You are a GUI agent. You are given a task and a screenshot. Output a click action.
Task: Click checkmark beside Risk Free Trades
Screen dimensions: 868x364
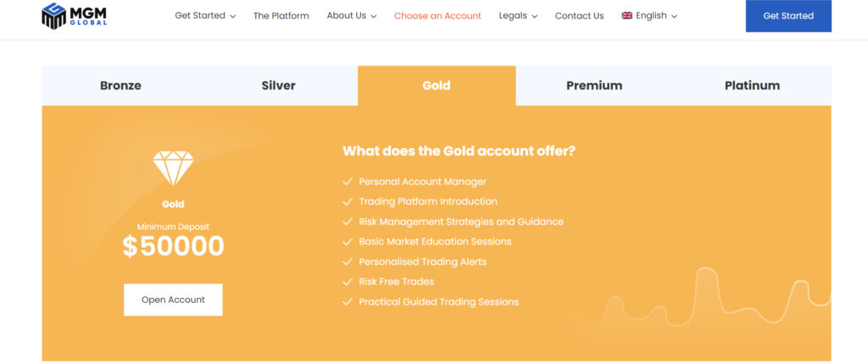[347, 282]
